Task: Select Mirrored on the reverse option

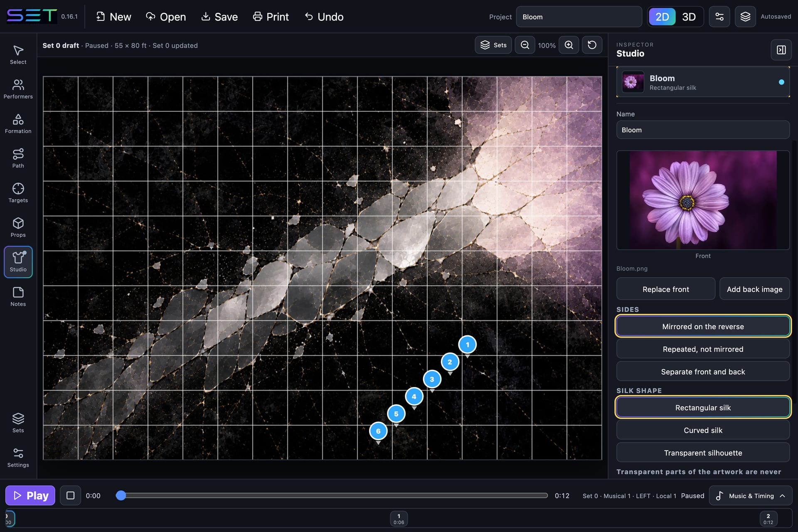Action: pyautogui.click(x=703, y=326)
